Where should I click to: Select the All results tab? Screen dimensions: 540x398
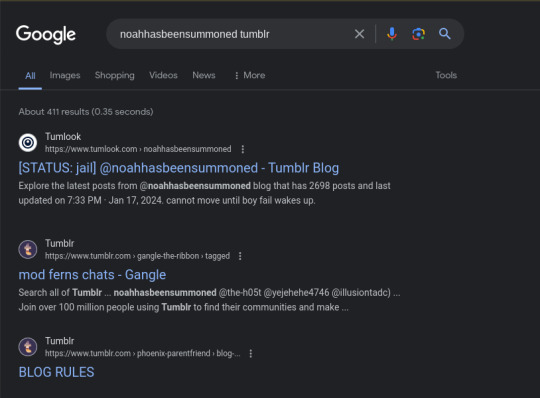click(x=30, y=75)
